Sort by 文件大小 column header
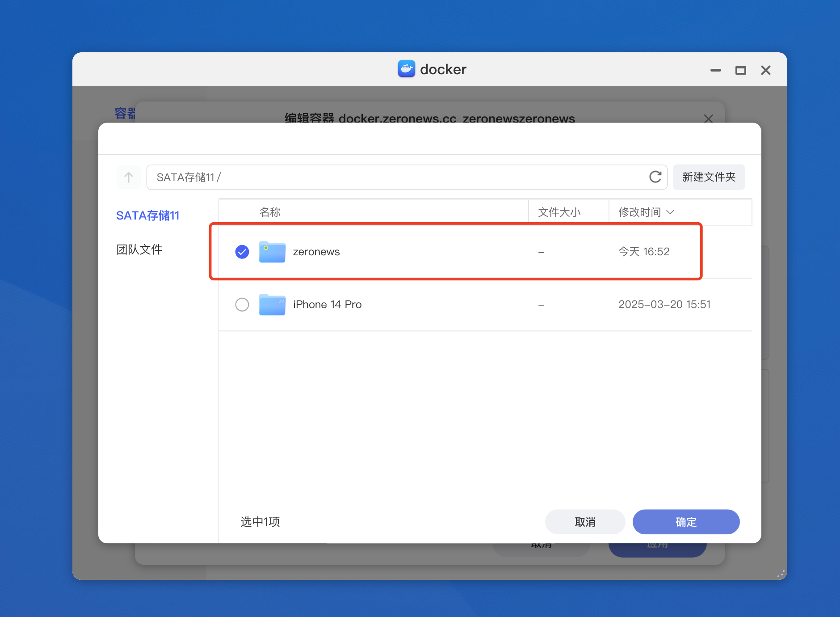 (559, 212)
